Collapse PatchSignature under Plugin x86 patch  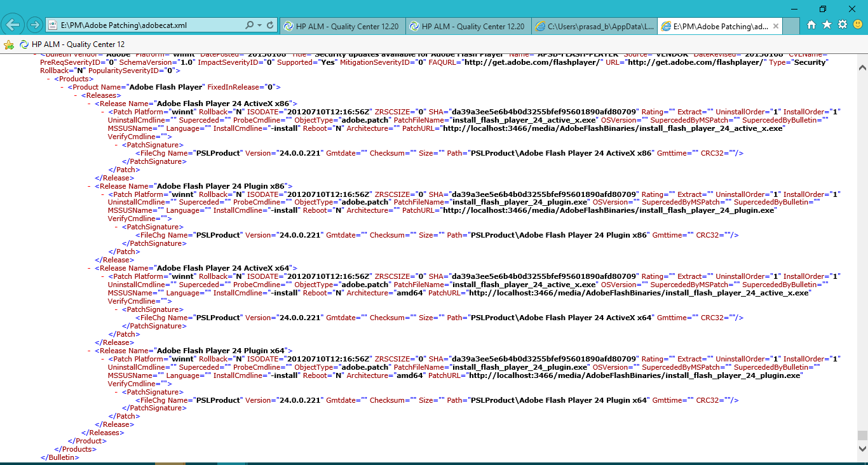[117, 227]
